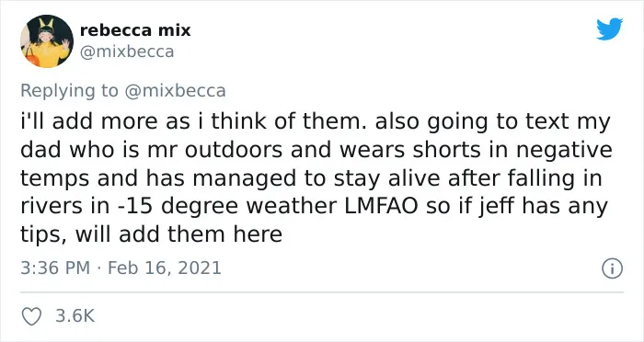Click the '-15 degree' text in the tweet
Screen dimensions: 644x342
[x=178, y=207]
